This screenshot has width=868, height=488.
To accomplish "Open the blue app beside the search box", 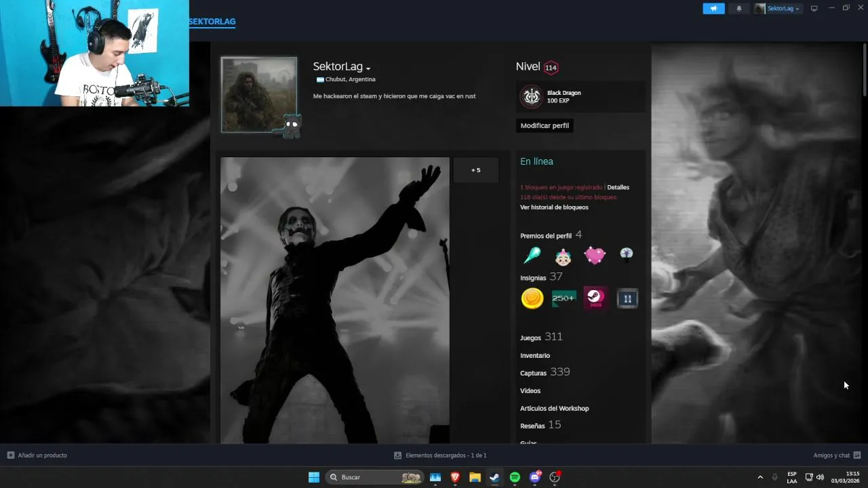I will pyautogui.click(x=435, y=477).
